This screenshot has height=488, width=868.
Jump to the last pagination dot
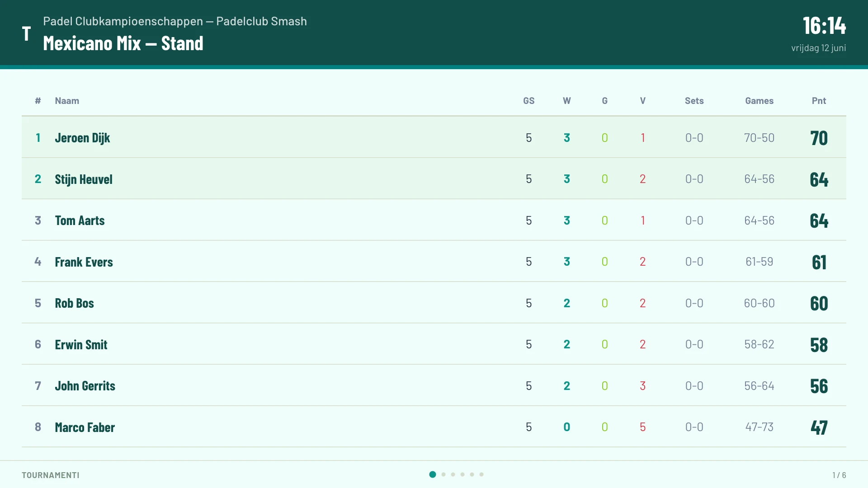481,474
